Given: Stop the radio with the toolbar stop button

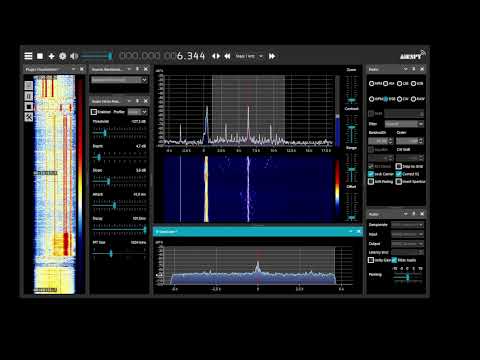Looking at the screenshot, I should pos(40,56).
